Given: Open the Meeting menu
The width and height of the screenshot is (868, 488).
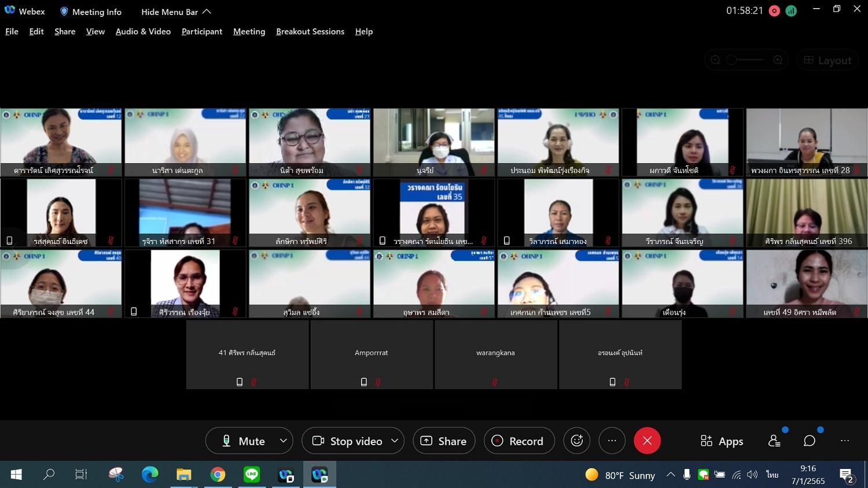Looking at the screenshot, I should pyautogui.click(x=249, y=31).
